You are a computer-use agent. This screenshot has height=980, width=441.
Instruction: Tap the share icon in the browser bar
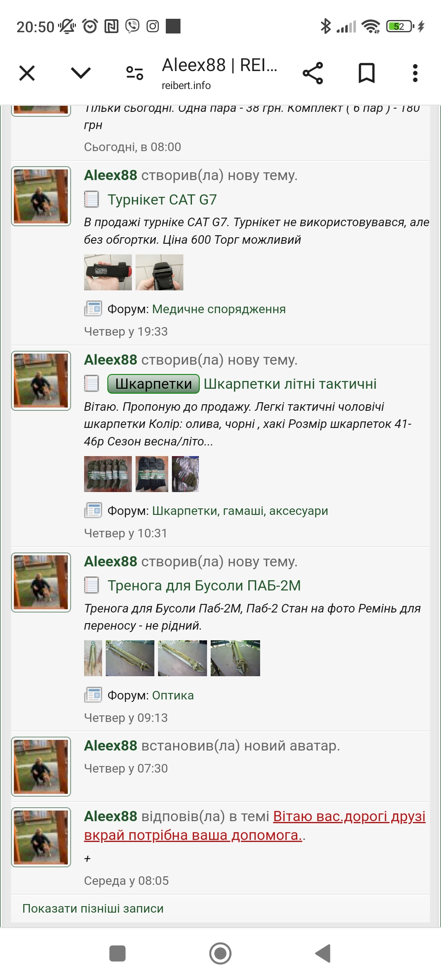coord(313,73)
